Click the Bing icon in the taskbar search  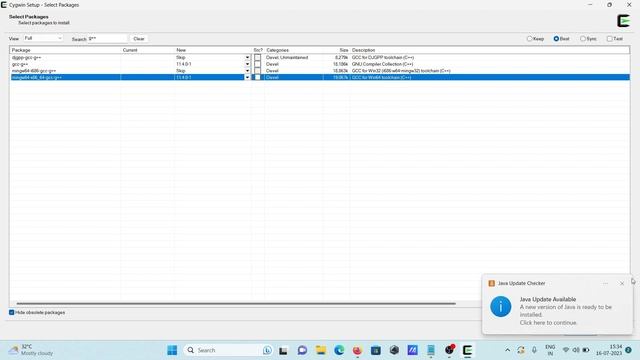coord(267,350)
